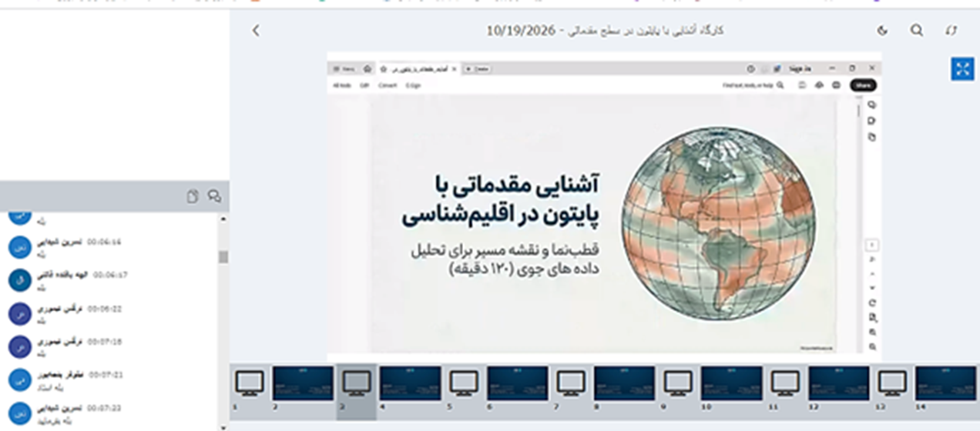Image resolution: width=980 pixels, height=431 pixels.
Task: Click Menu button in shared PDF viewer
Action: pyautogui.click(x=345, y=68)
